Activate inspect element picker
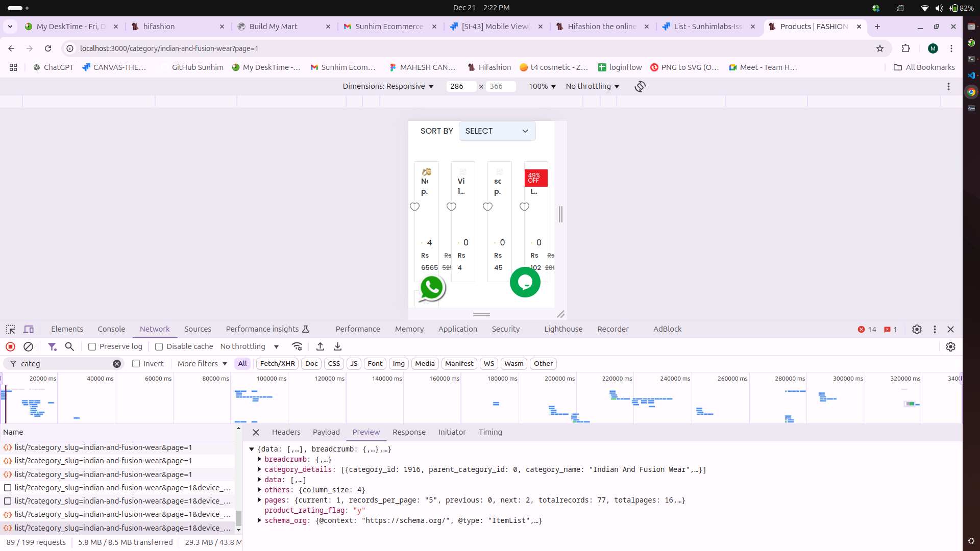The height and width of the screenshot is (551, 980). pos(10,329)
